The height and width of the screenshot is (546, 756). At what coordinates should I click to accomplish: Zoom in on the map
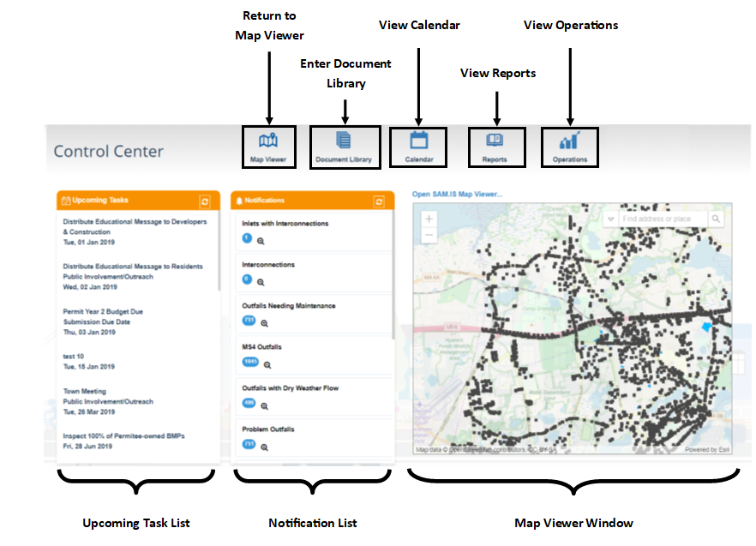(429, 219)
